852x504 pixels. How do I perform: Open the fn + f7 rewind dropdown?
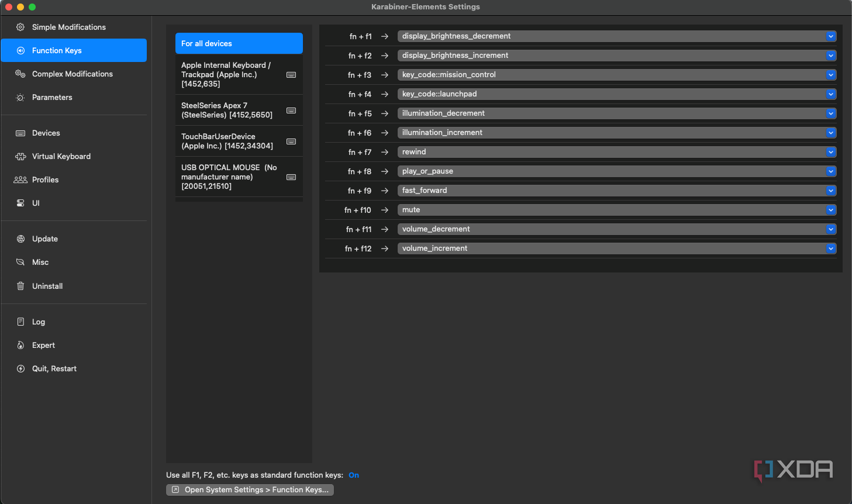coord(617,152)
